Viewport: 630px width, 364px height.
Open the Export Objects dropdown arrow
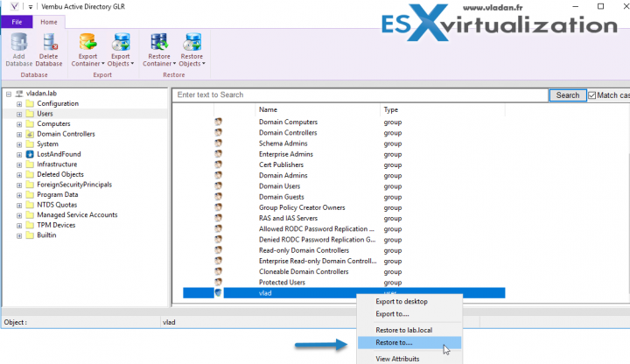pos(132,64)
